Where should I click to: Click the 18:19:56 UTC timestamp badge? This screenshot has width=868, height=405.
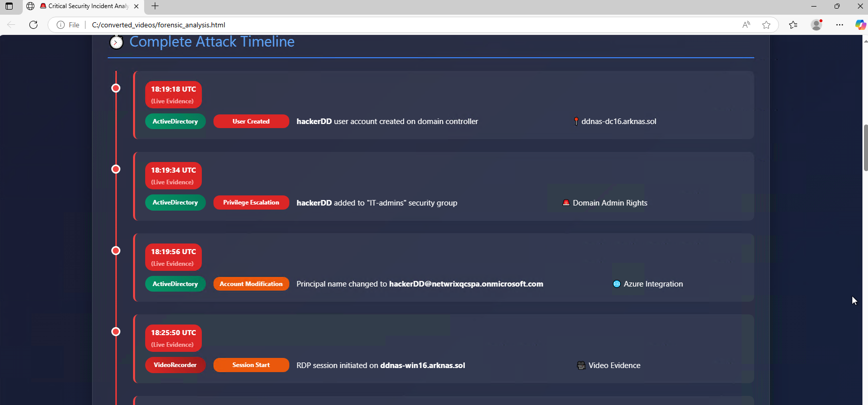pos(173,257)
